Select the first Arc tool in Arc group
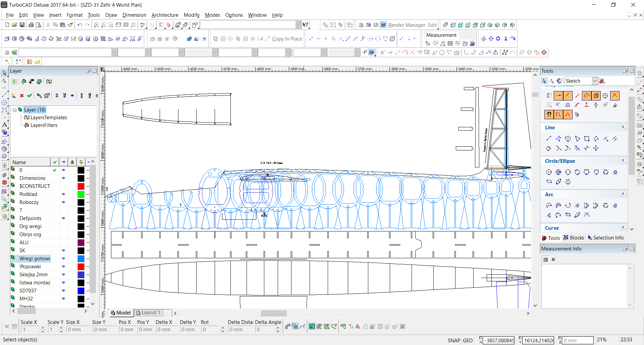Viewport: 644px width, 345px height. pyautogui.click(x=549, y=205)
